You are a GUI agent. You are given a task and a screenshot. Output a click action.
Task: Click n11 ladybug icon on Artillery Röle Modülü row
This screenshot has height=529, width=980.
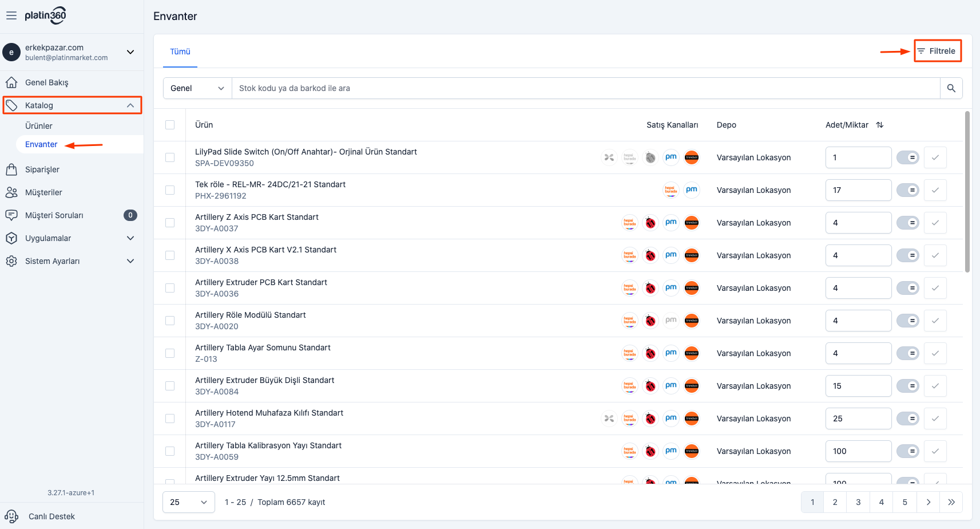tap(650, 321)
